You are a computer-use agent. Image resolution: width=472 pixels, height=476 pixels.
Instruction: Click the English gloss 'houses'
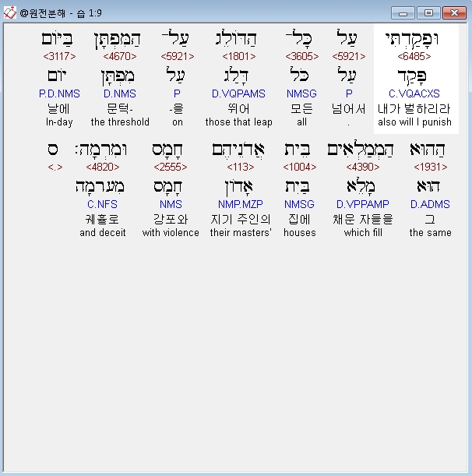pyautogui.click(x=300, y=232)
